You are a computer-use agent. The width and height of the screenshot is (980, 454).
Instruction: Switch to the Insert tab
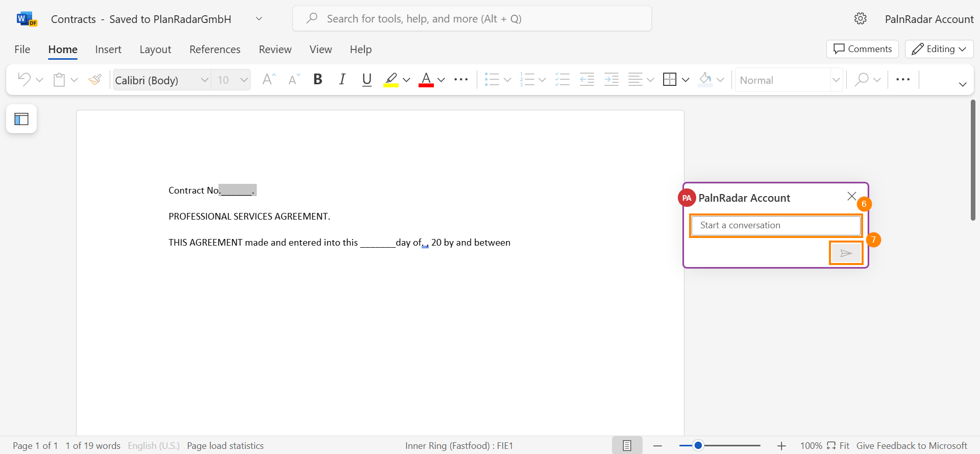108,50
